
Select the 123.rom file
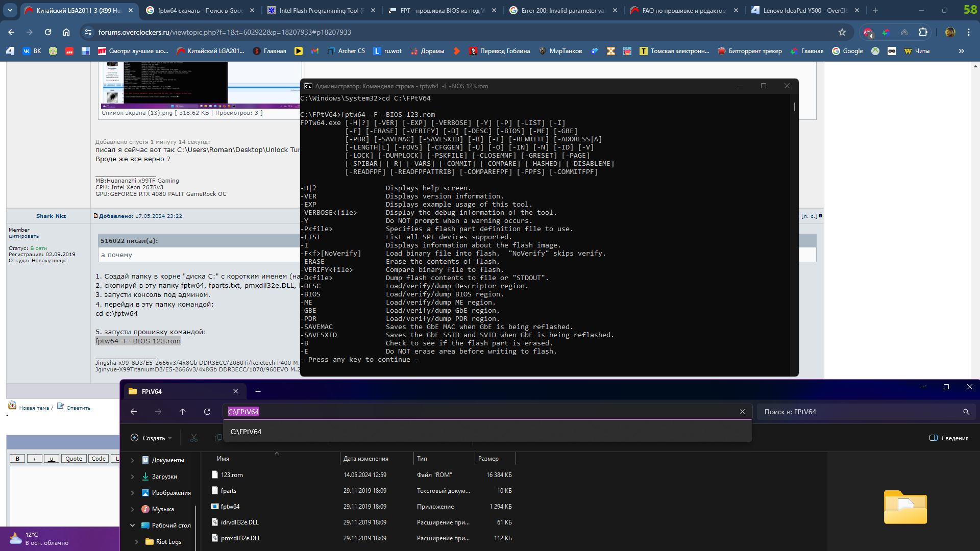(232, 475)
